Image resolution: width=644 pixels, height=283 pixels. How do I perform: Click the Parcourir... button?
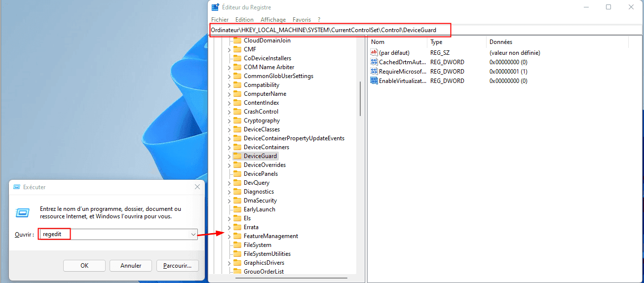coord(177,266)
